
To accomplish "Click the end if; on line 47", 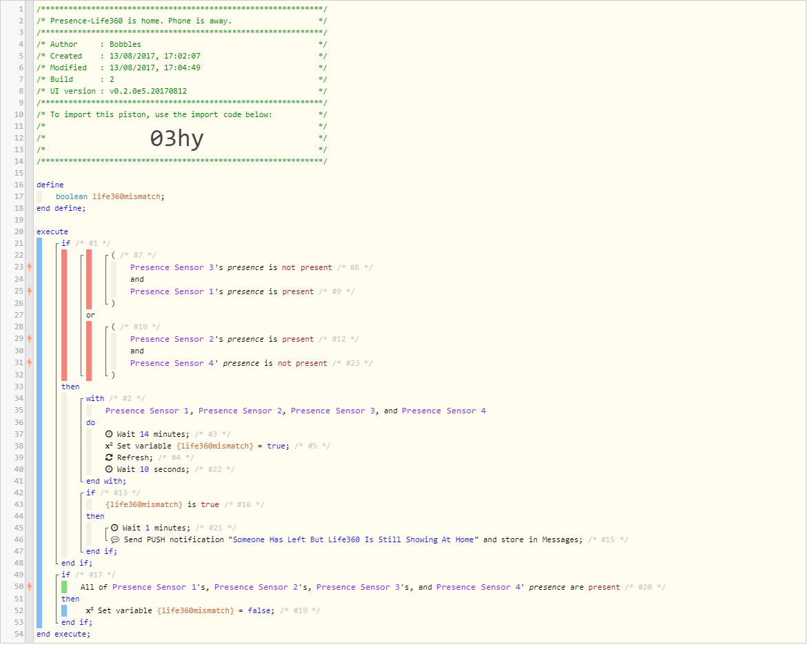I will click(x=102, y=552).
